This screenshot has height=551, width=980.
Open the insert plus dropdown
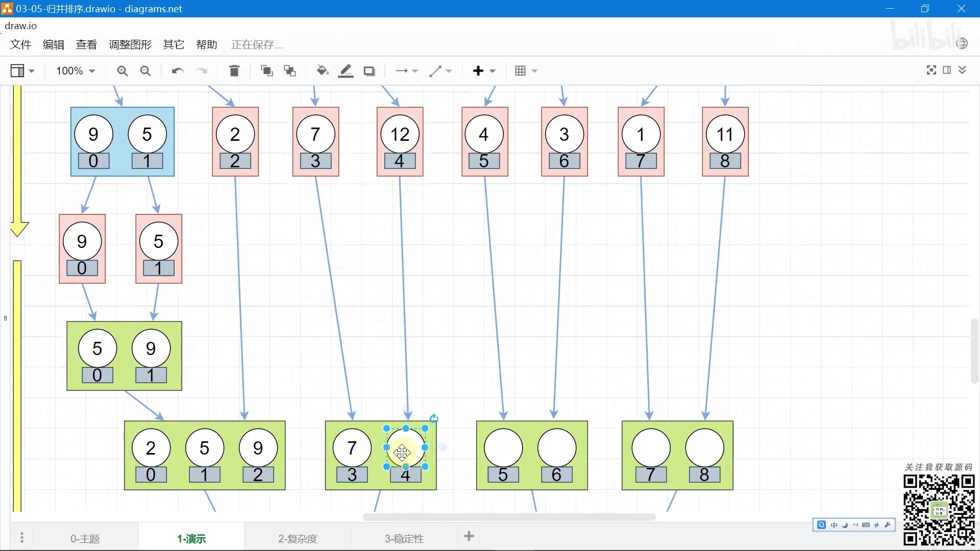[484, 71]
